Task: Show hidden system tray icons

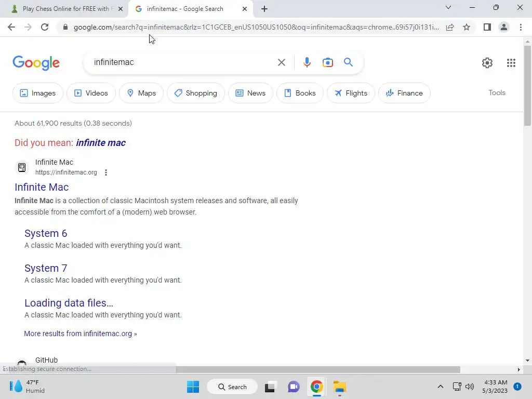Action: point(441,387)
